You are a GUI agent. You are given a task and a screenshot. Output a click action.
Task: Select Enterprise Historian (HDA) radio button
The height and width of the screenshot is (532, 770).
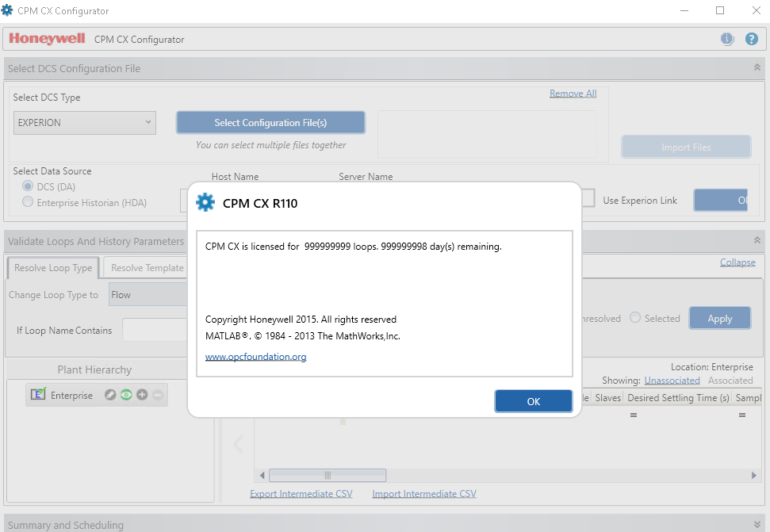[x=28, y=202]
